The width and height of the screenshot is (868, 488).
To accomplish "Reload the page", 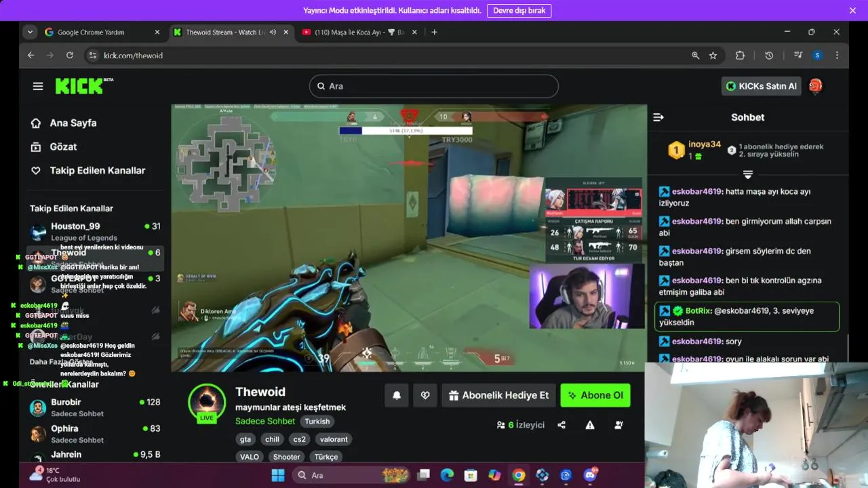I will click(69, 56).
